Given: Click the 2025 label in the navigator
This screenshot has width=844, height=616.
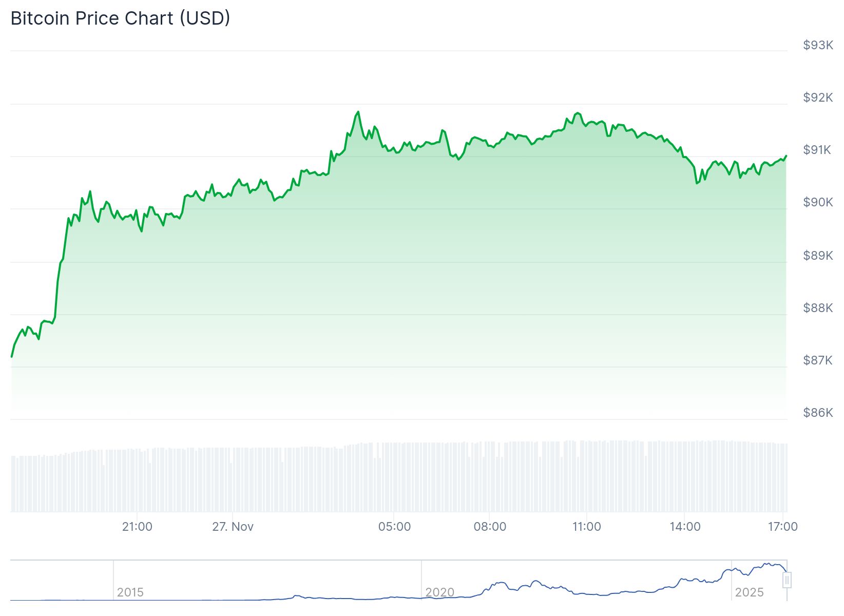Looking at the screenshot, I should click(750, 592).
